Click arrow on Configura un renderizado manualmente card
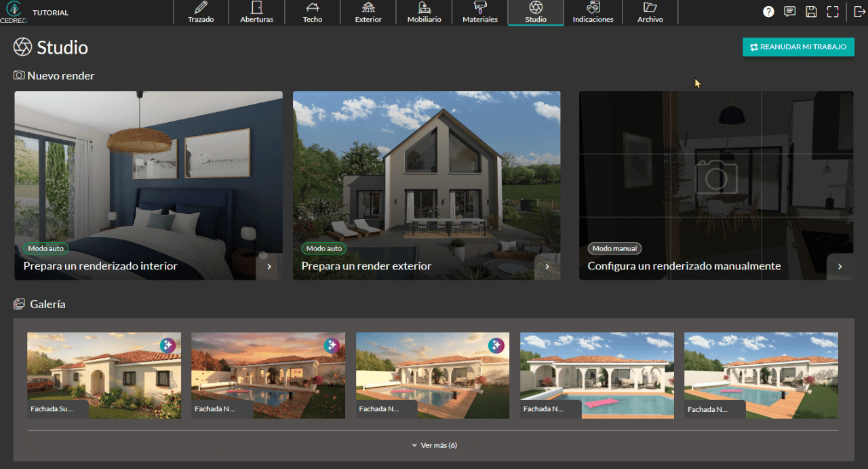The width and height of the screenshot is (868, 469). tap(840, 267)
